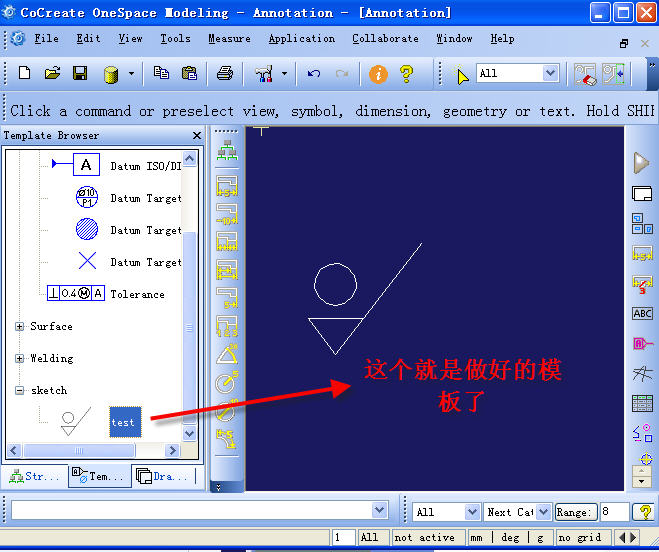Click the table grid icon in right toolbar
Image resolution: width=659 pixels, height=552 pixels.
[642, 404]
